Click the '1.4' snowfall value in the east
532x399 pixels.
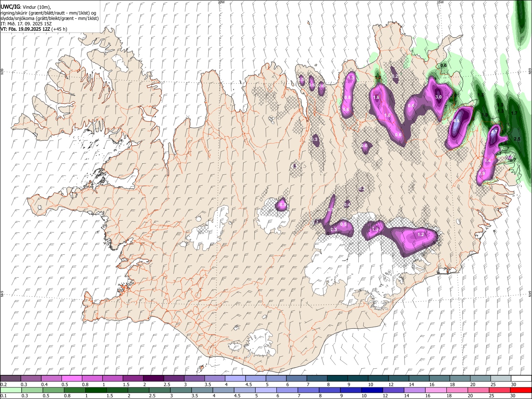(488, 161)
